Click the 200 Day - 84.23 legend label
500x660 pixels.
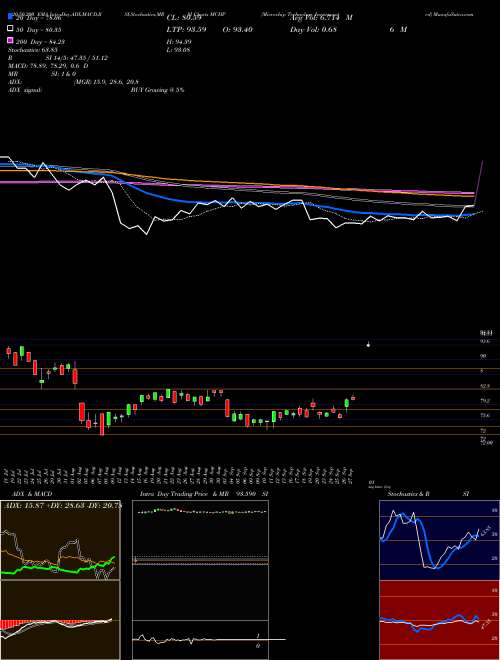[40, 42]
